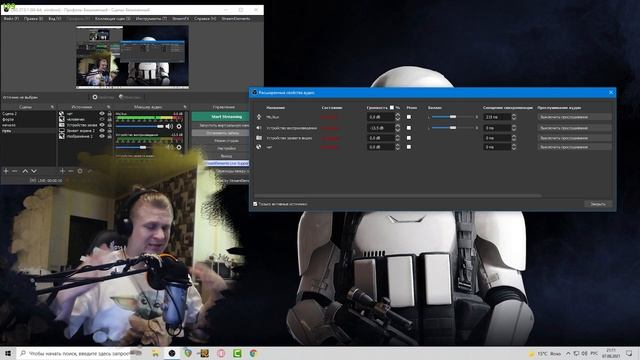Open Справка menu

point(205,19)
